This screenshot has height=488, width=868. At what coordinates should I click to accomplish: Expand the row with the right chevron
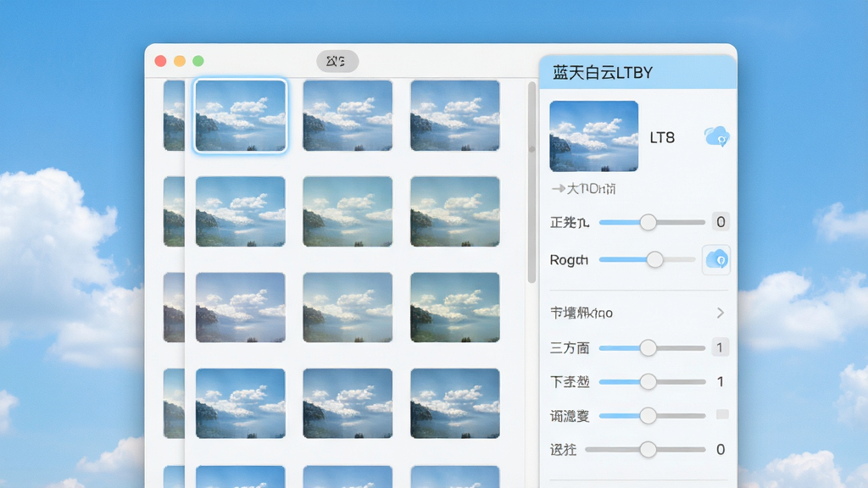[638, 313]
